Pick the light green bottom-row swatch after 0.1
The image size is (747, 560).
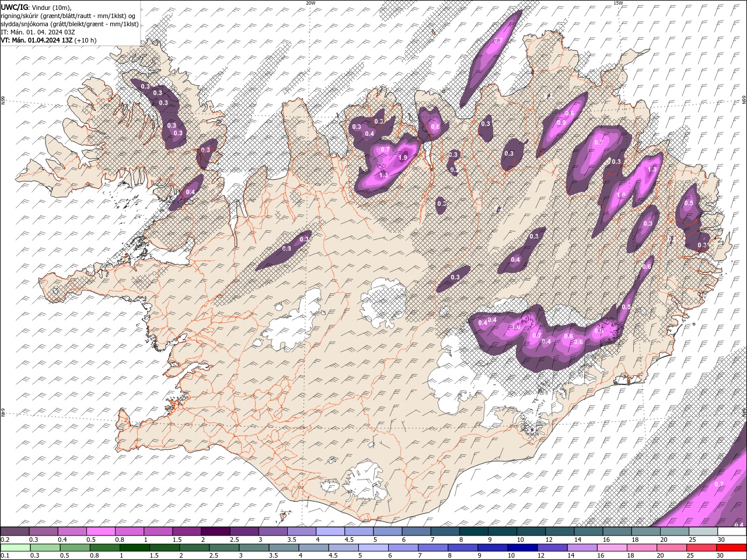pos(15,547)
